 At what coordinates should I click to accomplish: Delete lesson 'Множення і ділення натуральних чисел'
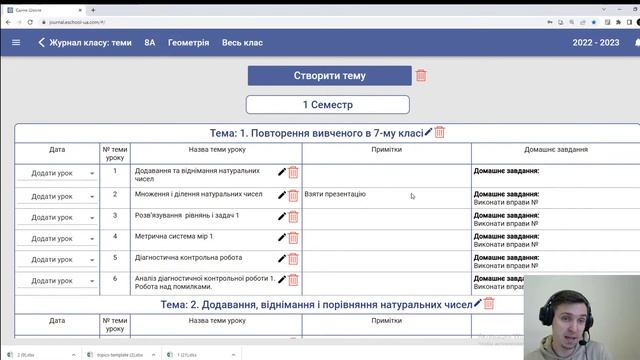(x=293, y=196)
